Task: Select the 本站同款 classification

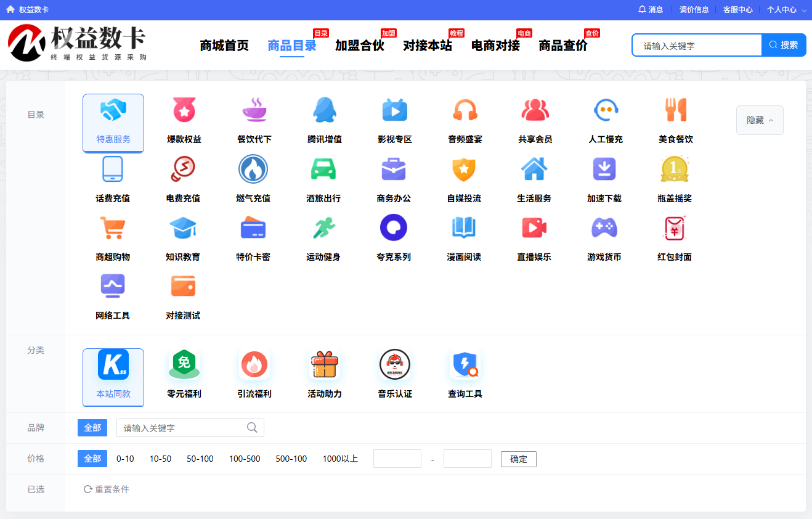Action: 113,377
